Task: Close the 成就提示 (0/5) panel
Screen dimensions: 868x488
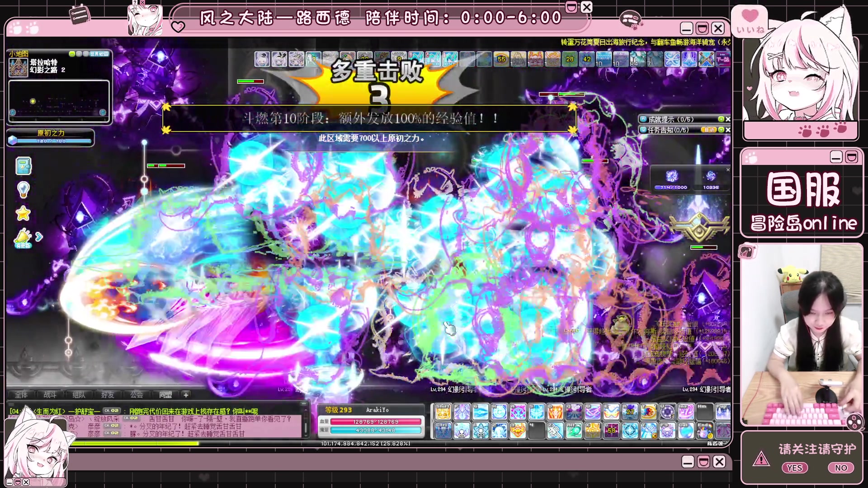Action: click(x=728, y=119)
